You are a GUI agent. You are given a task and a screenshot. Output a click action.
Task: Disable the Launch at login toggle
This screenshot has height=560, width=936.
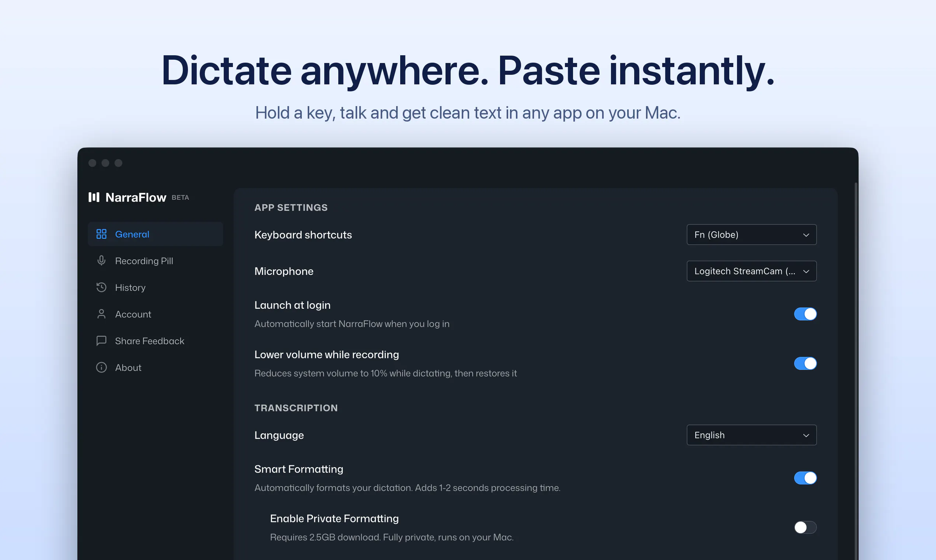pyautogui.click(x=805, y=314)
